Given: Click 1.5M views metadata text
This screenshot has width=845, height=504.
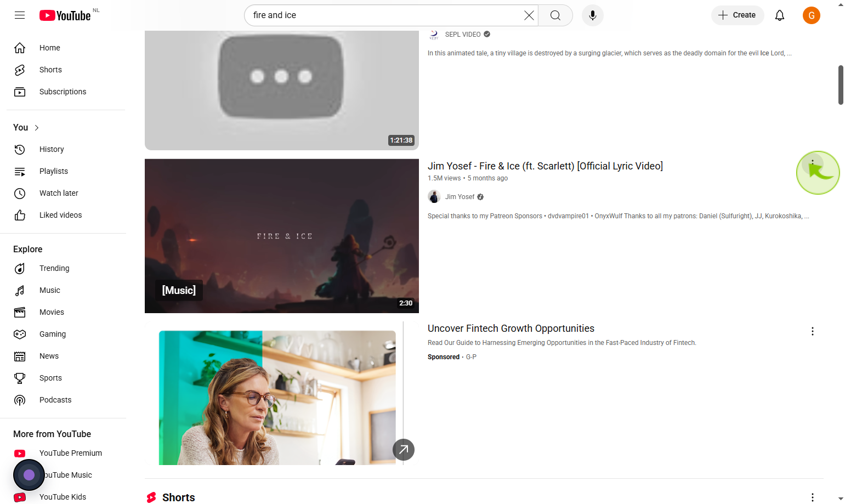Looking at the screenshot, I should tap(444, 178).
